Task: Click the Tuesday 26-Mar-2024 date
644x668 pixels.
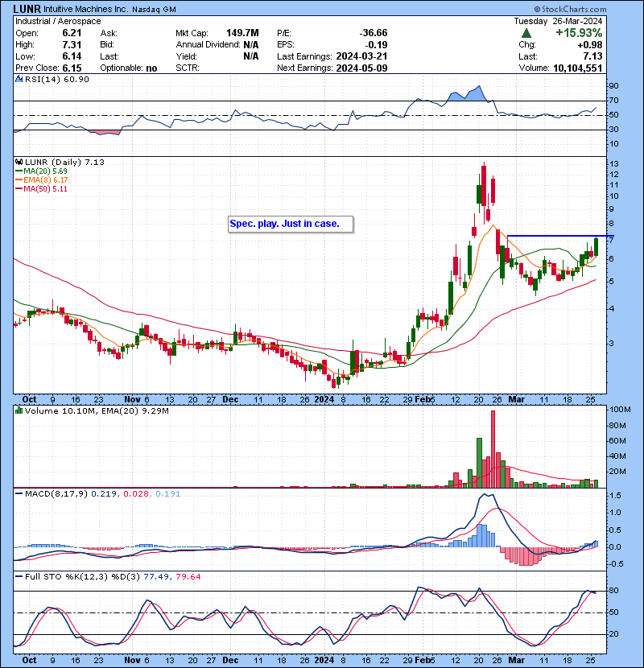Action: (558, 21)
